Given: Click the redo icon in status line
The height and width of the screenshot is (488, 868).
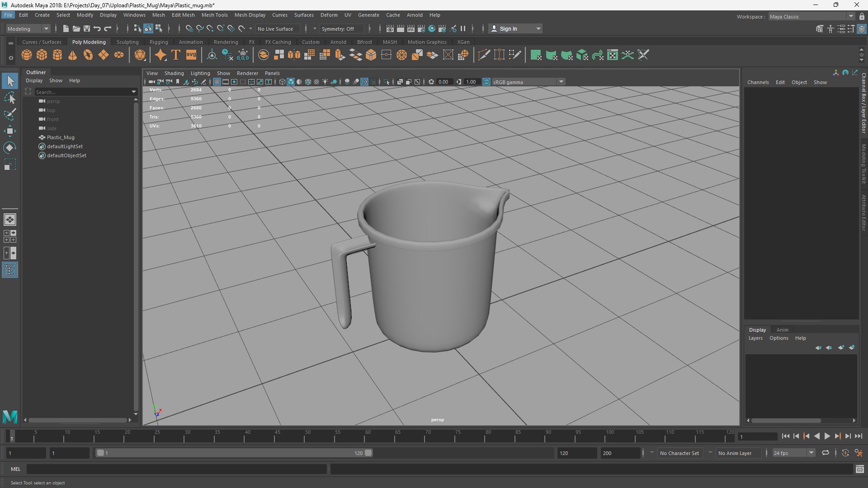Looking at the screenshot, I should pyautogui.click(x=108, y=28).
